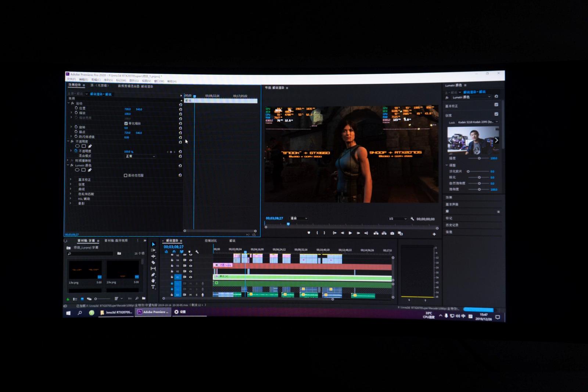Collapse the Motion effect group

pyautogui.click(x=68, y=103)
